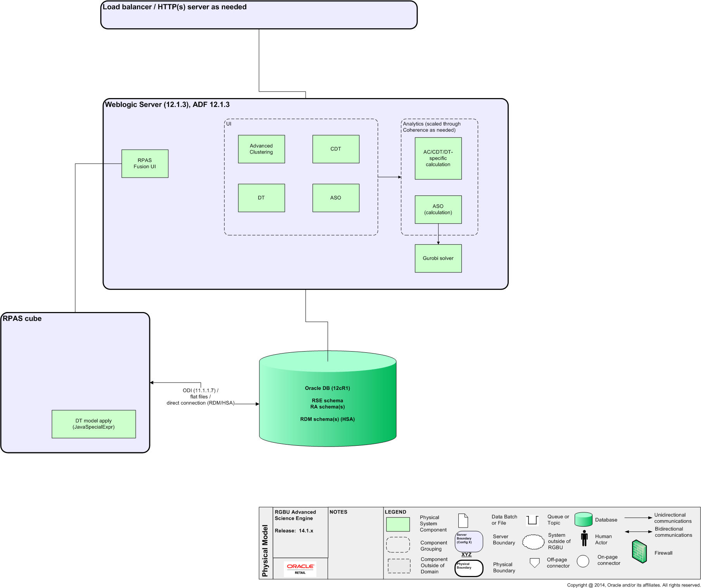Click the Queue or Topic legend icon
This screenshot has width=701, height=588.
[532, 520]
